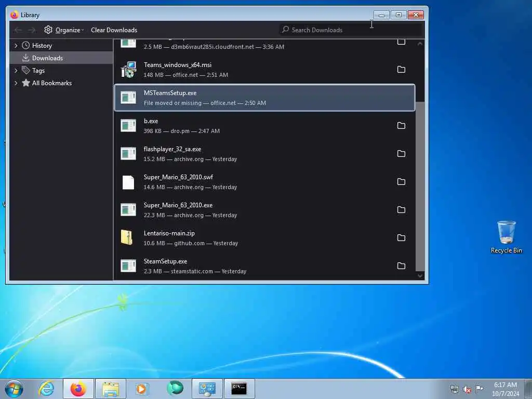Click the Action Center flag tray icon
The image size is (532, 399).
(479, 389)
